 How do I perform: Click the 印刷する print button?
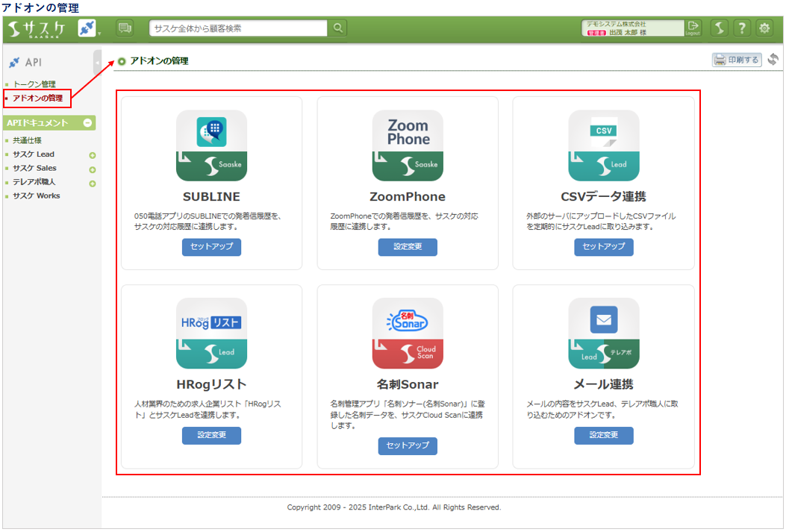tap(737, 60)
